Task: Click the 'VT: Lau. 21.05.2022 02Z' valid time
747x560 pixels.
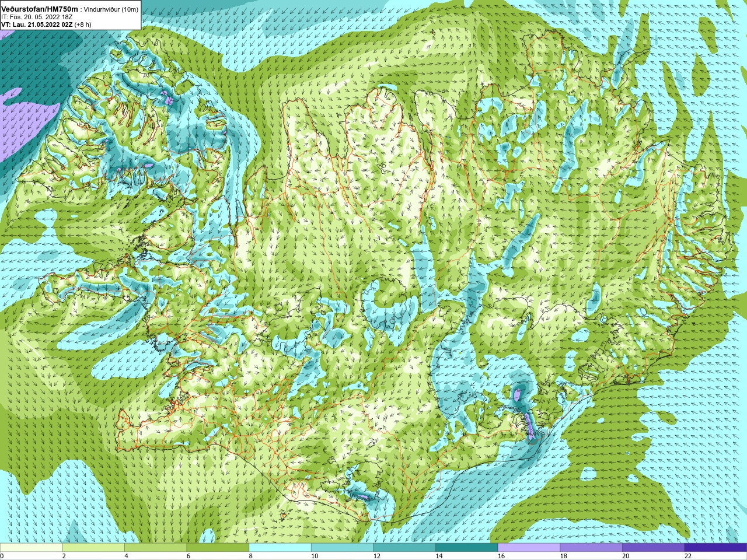Action: pos(37,24)
